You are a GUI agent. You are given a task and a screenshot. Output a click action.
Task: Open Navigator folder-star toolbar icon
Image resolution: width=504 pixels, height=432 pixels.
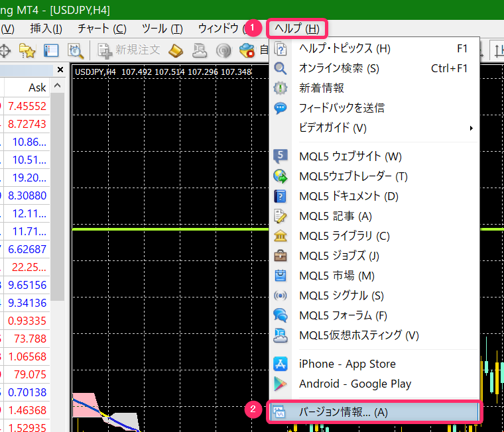click(x=27, y=51)
